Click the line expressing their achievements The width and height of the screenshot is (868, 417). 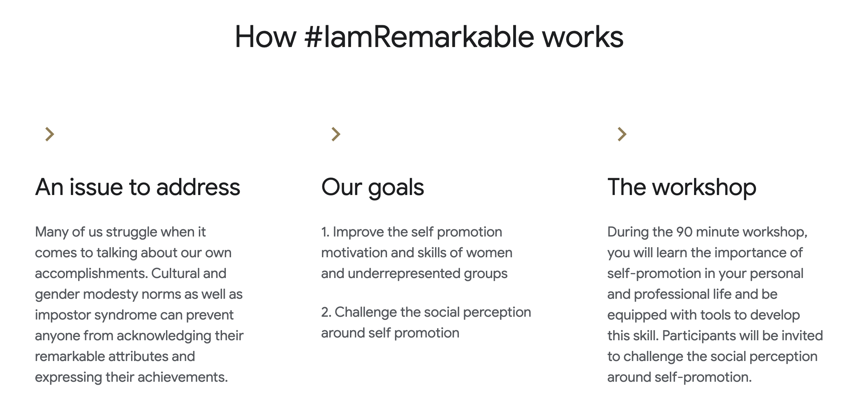131,377
